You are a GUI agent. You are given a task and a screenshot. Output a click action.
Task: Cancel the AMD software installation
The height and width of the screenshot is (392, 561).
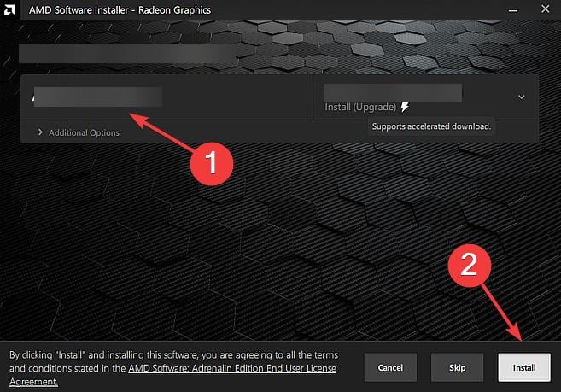[x=390, y=367]
